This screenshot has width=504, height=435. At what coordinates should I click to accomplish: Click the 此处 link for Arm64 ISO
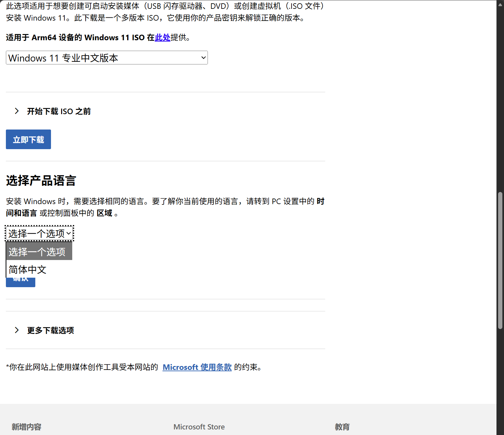162,38
